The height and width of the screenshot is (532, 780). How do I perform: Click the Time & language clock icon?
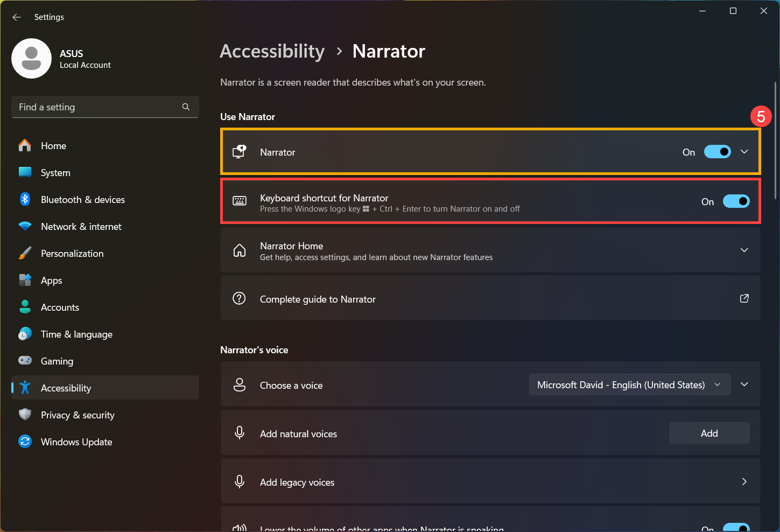(x=25, y=334)
